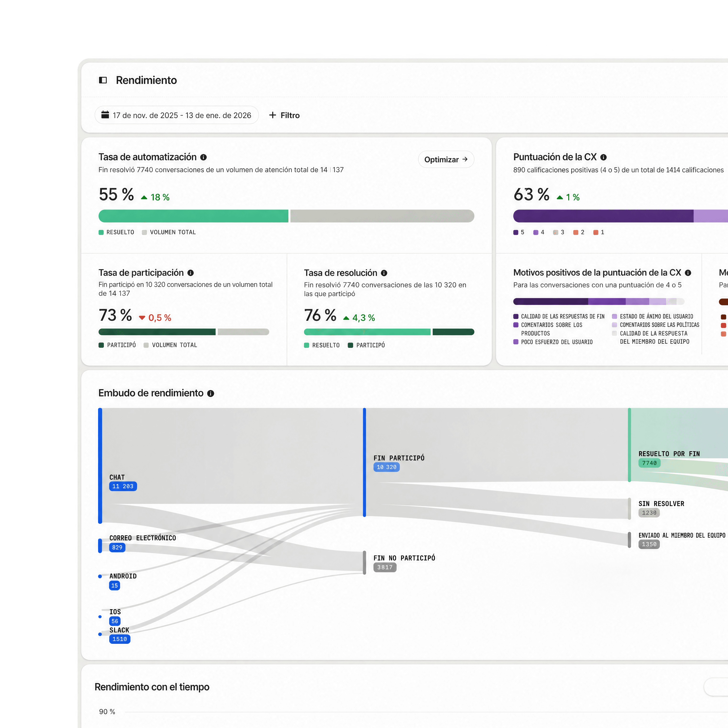Screen dimensions: 728x728
Task: Select Enviado al miembro del equipo 1350
Action: point(649,545)
